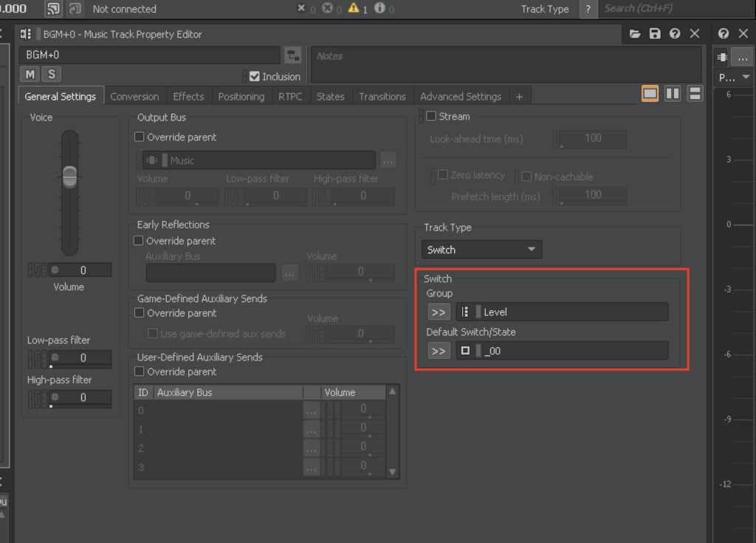The width and height of the screenshot is (756, 543).
Task: Click the Notes text field
Action: point(506,65)
